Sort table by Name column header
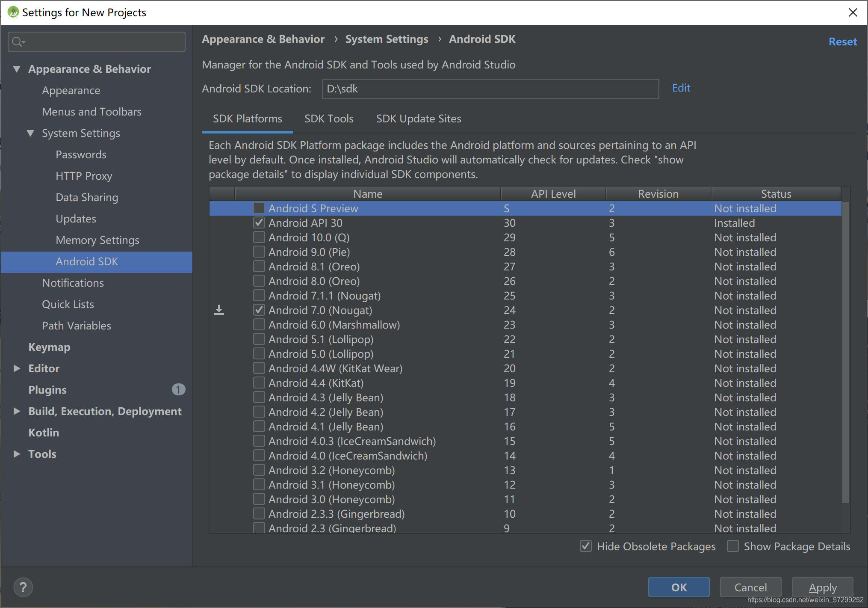The width and height of the screenshot is (868, 608). 368,194
